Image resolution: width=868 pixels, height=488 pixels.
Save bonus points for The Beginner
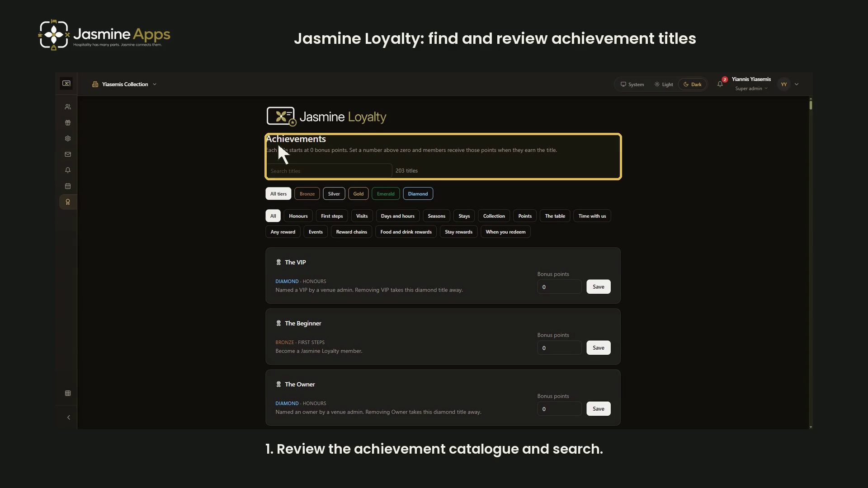[x=599, y=348]
